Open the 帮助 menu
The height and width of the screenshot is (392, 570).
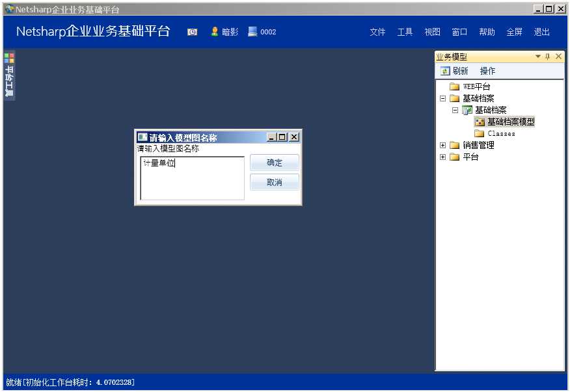tap(487, 32)
